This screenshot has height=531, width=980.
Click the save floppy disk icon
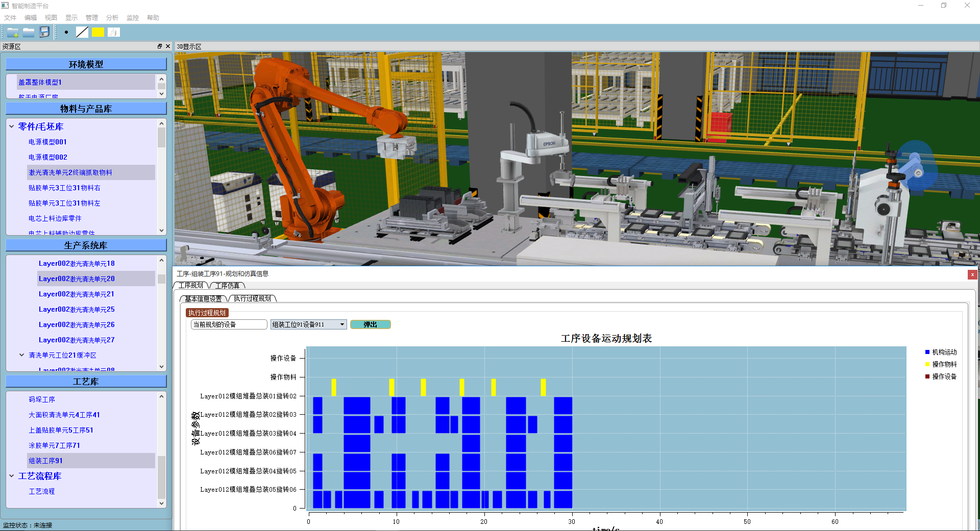[44, 32]
